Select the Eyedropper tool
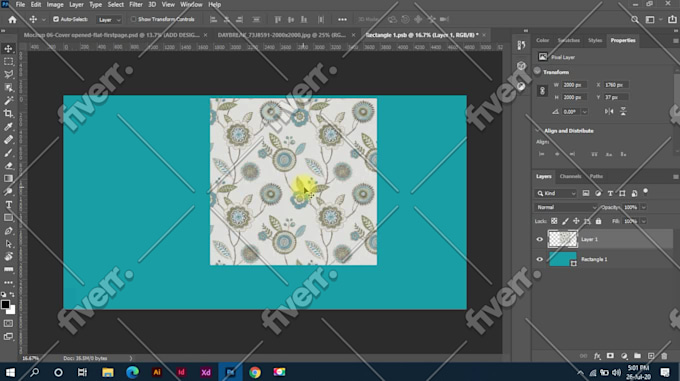 click(8, 127)
